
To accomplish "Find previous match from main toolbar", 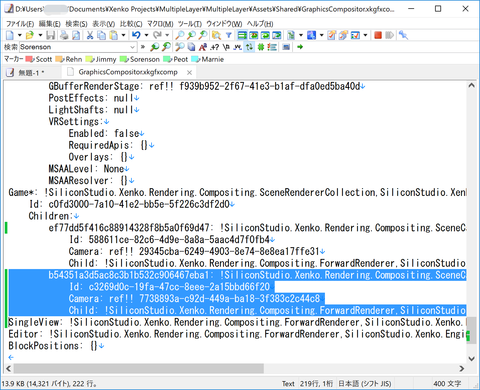I will pyautogui.click(x=191, y=35).
